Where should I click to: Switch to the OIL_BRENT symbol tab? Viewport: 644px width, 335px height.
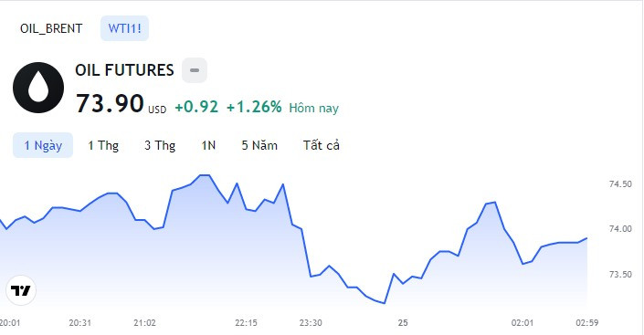click(x=51, y=28)
